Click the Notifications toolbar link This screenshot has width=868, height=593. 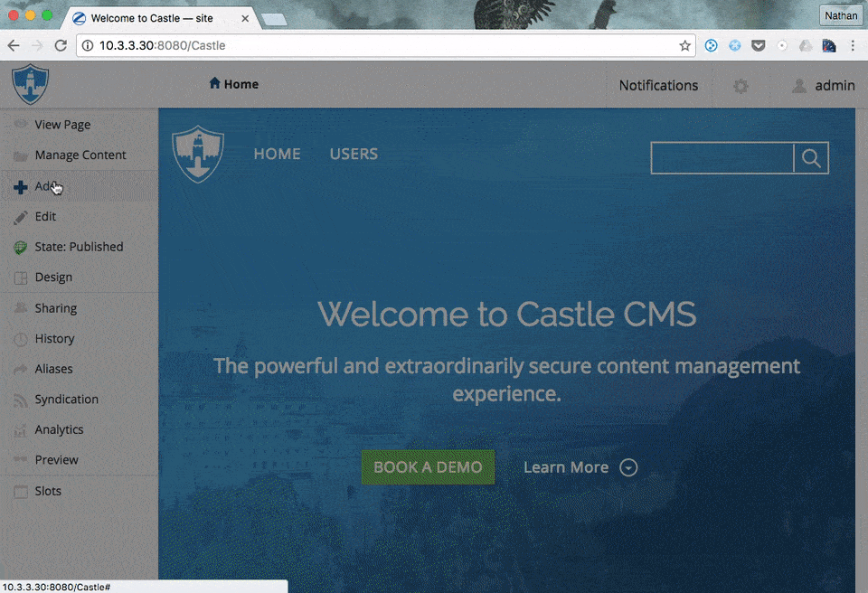pyautogui.click(x=658, y=85)
